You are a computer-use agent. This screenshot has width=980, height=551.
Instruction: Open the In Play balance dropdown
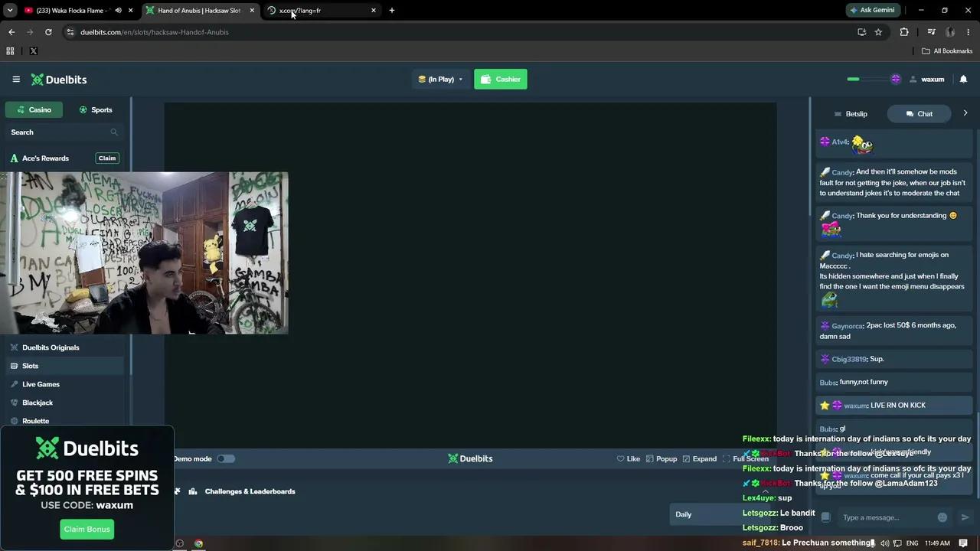440,80
